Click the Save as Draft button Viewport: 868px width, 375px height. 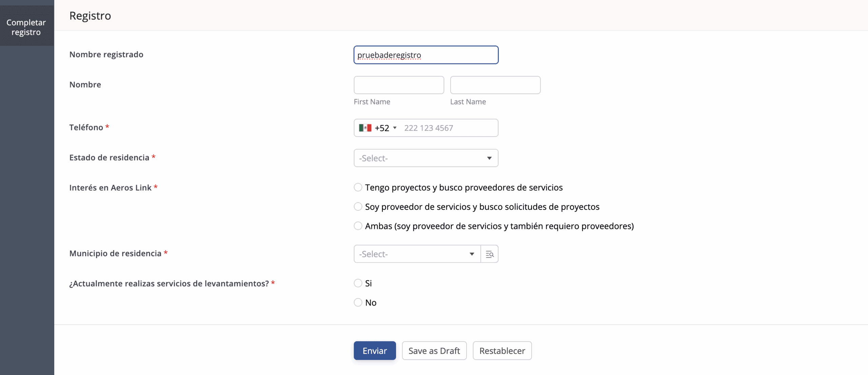434,351
